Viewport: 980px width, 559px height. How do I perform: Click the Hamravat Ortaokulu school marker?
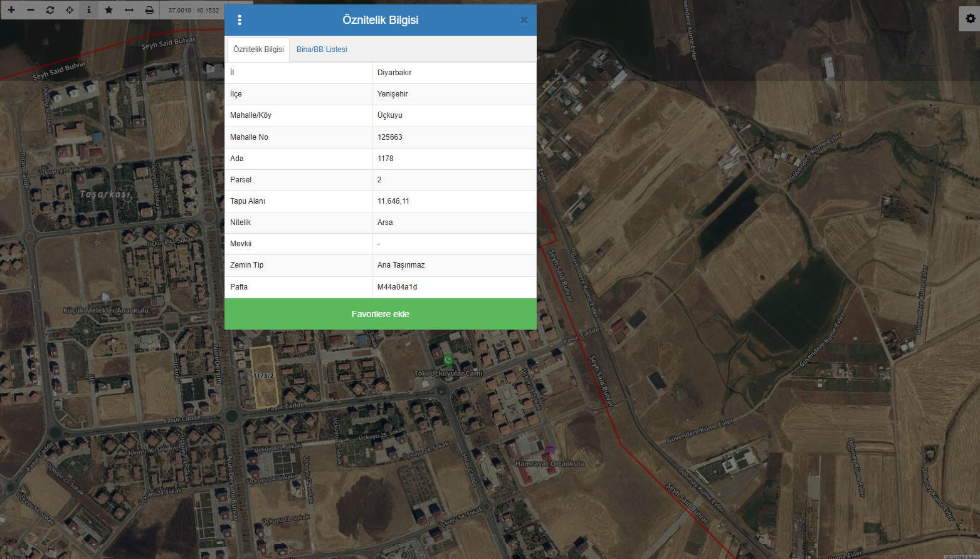550,449
